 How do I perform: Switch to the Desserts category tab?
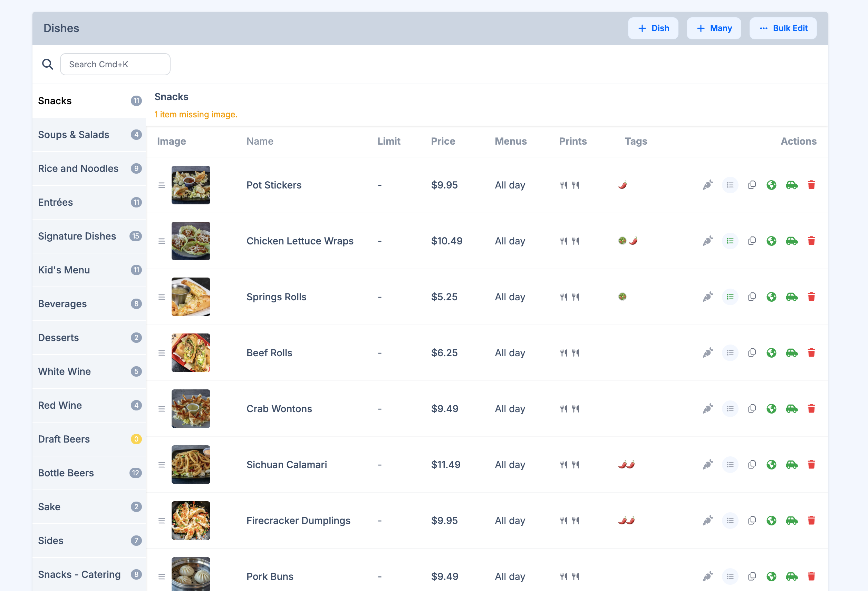click(x=58, y=338)
